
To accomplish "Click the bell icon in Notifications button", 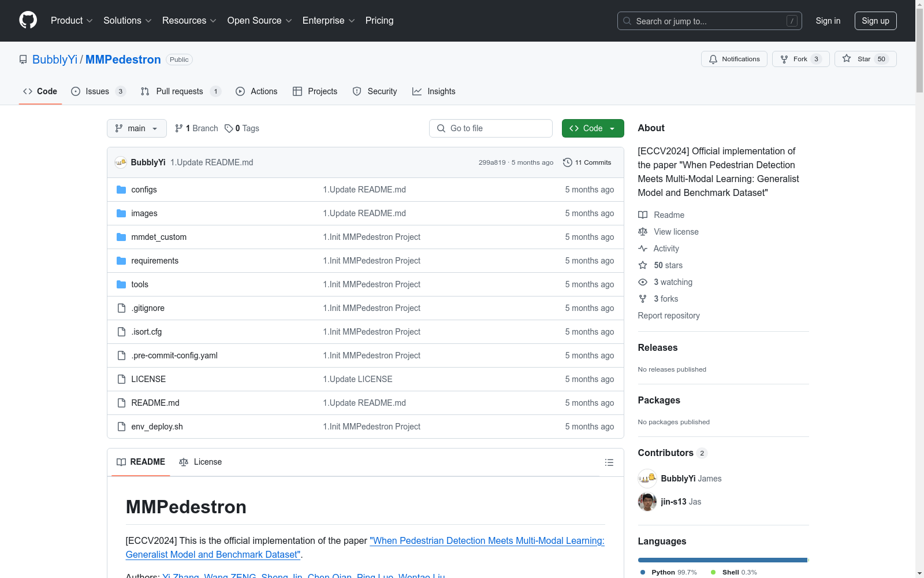I will tap(713, 59).
